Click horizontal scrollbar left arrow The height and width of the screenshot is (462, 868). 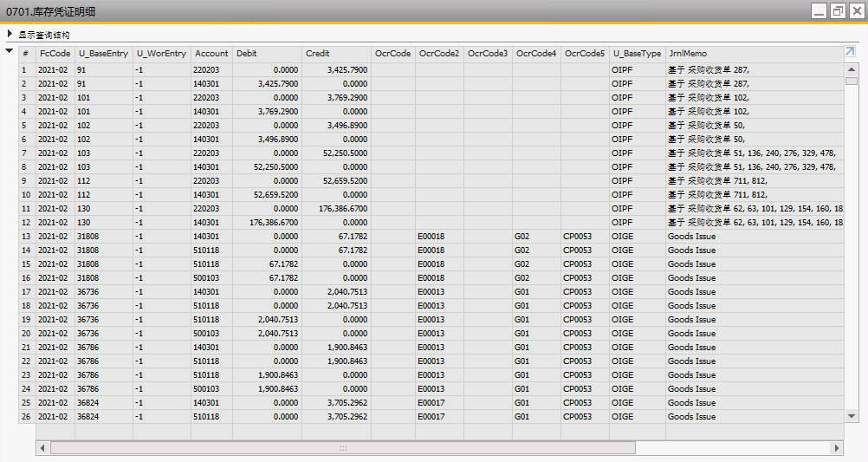point(42,447)
